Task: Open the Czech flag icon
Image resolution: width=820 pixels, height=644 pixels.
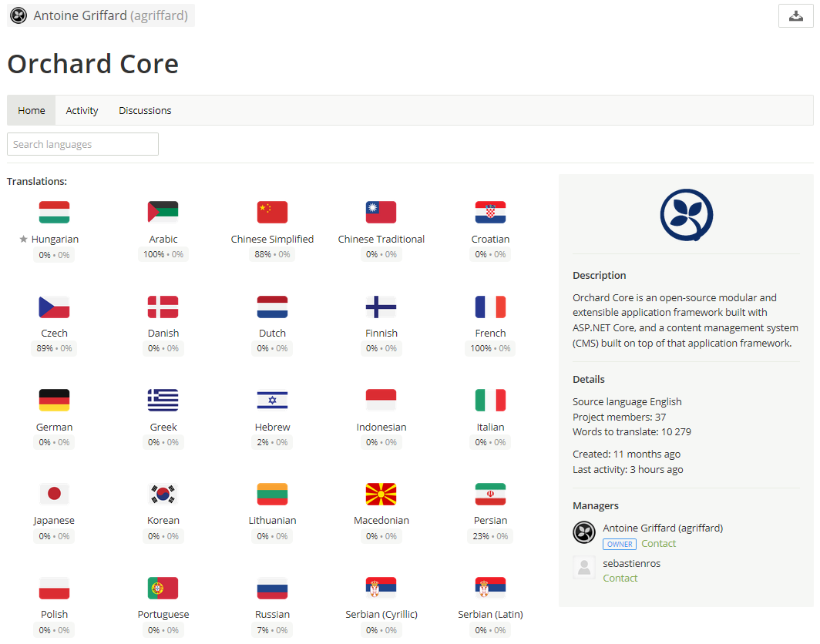Action: [x=55, y=307]
